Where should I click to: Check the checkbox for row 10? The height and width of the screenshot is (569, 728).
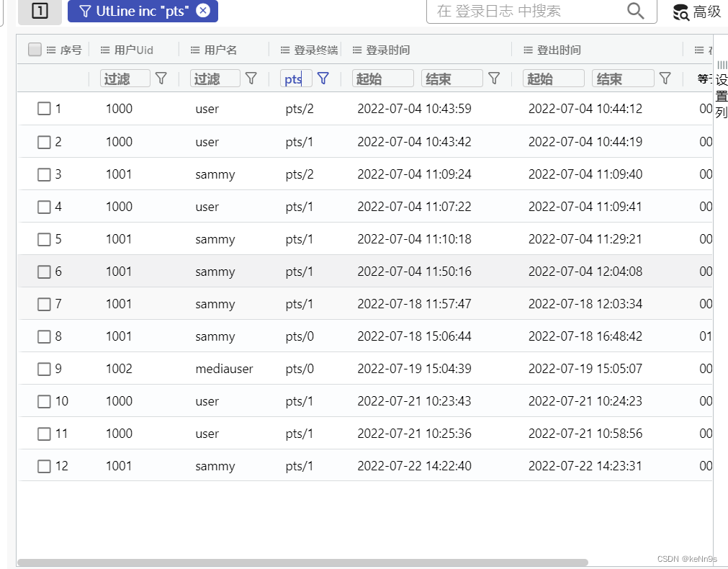click(44, 401)
